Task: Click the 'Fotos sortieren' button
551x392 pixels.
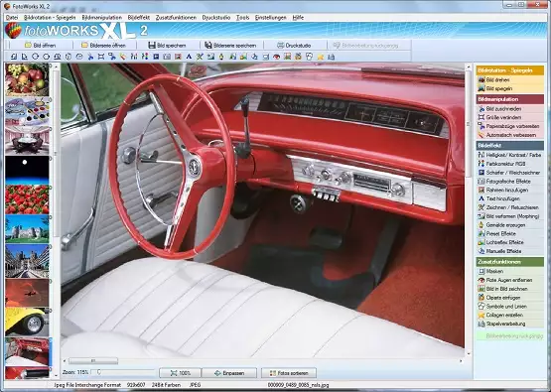Action: pos(289,373)
